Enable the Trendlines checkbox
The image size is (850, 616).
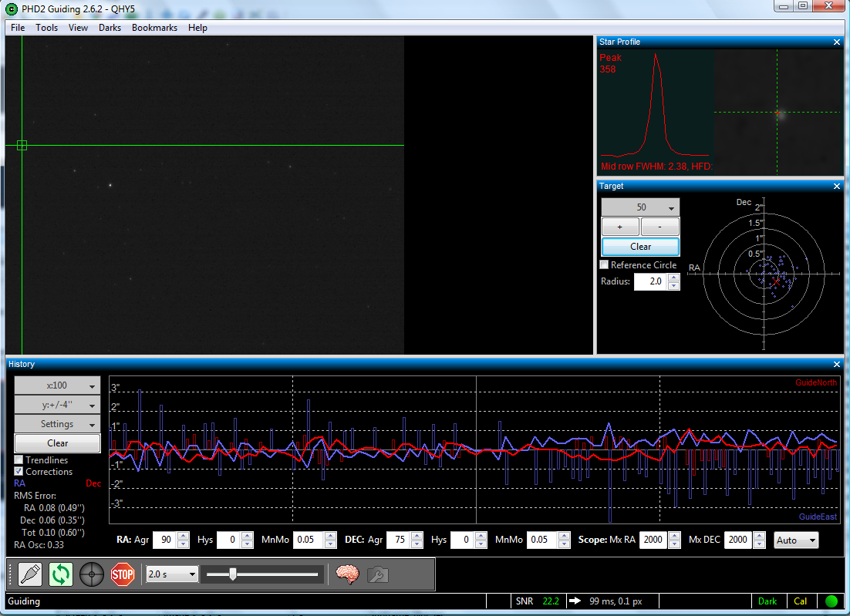(x=19, y=460)
